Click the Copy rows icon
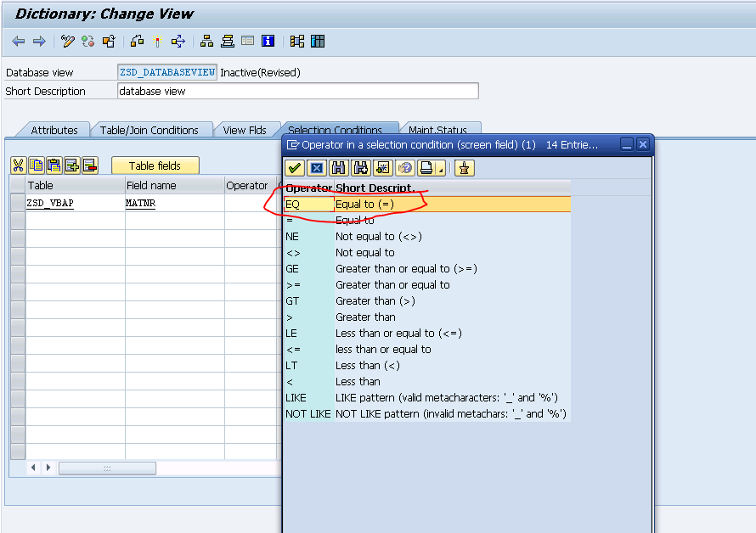Image resolution: width=756 pixels, height=533 pixels. pyautogui.click(x=36, y=164)
